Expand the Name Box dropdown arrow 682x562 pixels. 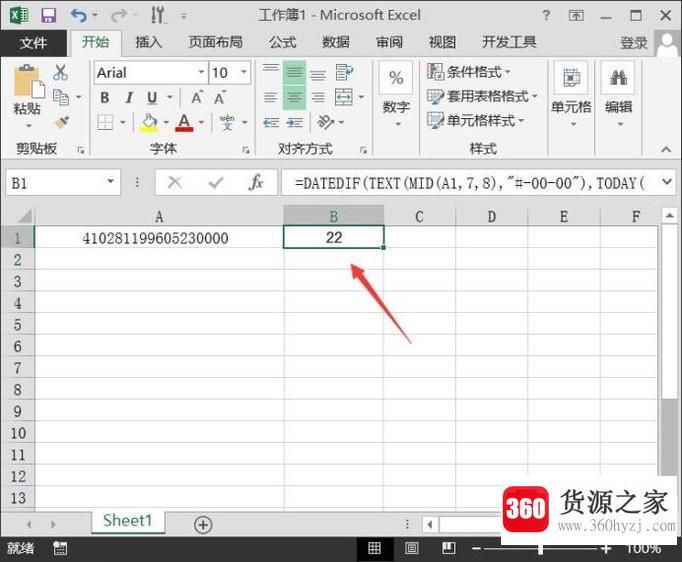110,181
